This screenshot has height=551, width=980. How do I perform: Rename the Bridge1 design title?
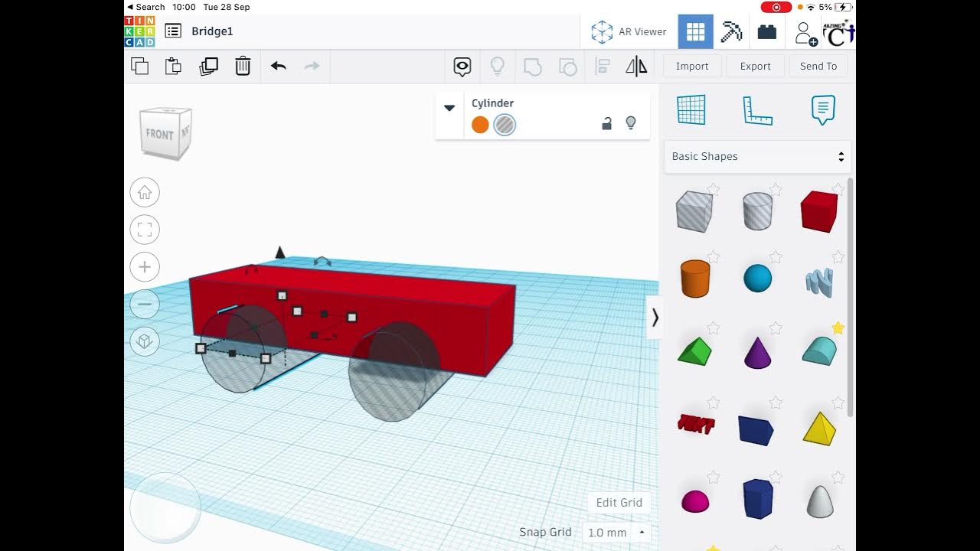click(212, 31)
